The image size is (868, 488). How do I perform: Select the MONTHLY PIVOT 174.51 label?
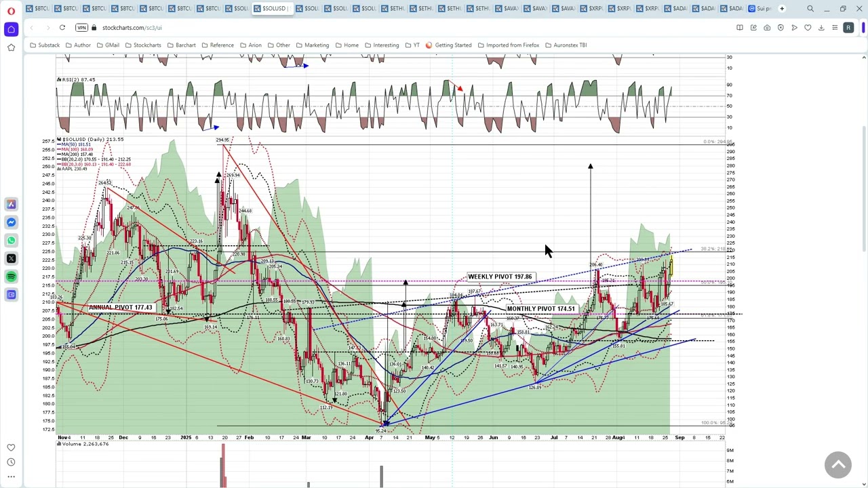coord(540,309)
